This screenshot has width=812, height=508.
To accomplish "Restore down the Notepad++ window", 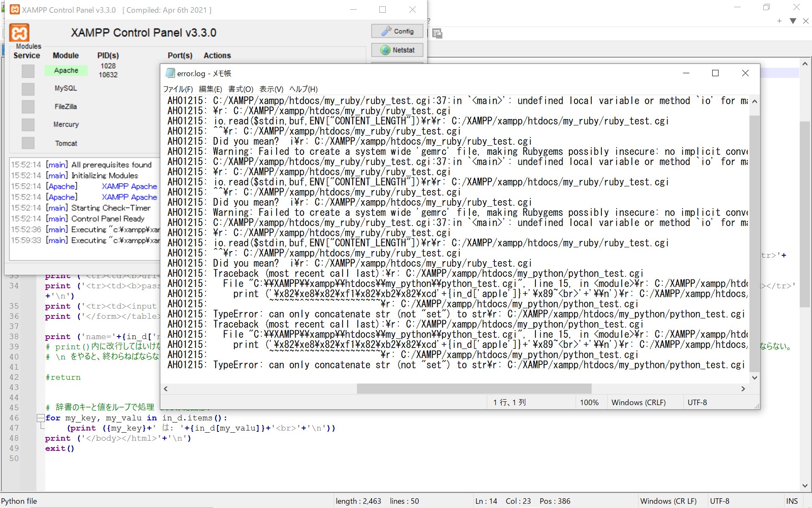I will coord(767,7).
